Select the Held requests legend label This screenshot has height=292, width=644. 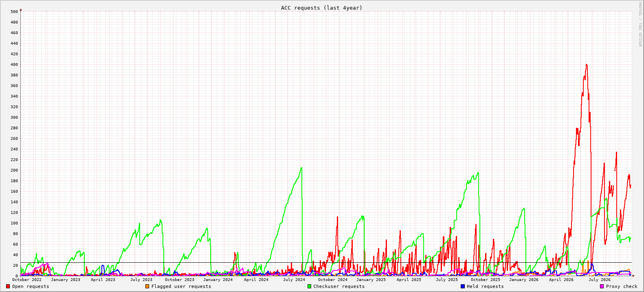[x=485, y=286]
